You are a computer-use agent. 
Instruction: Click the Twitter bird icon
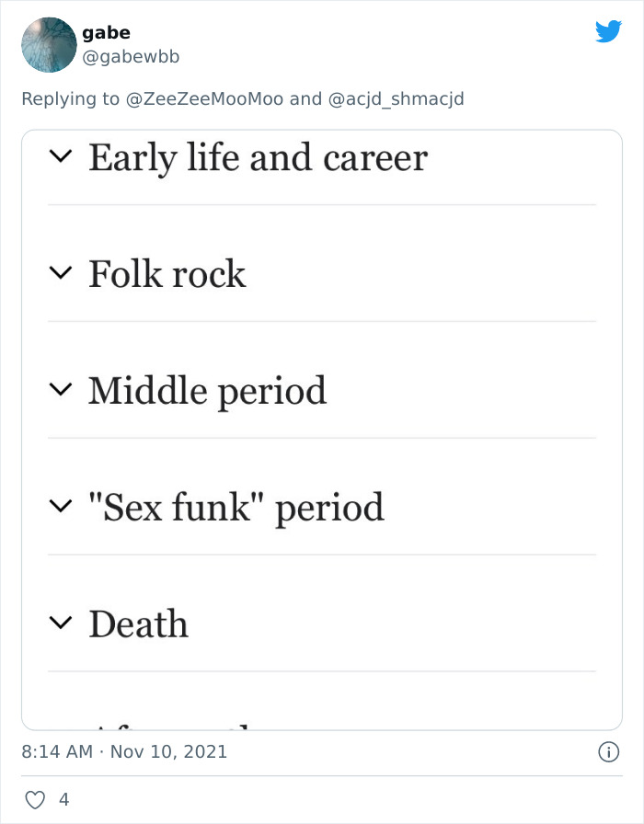coord(608,31)
